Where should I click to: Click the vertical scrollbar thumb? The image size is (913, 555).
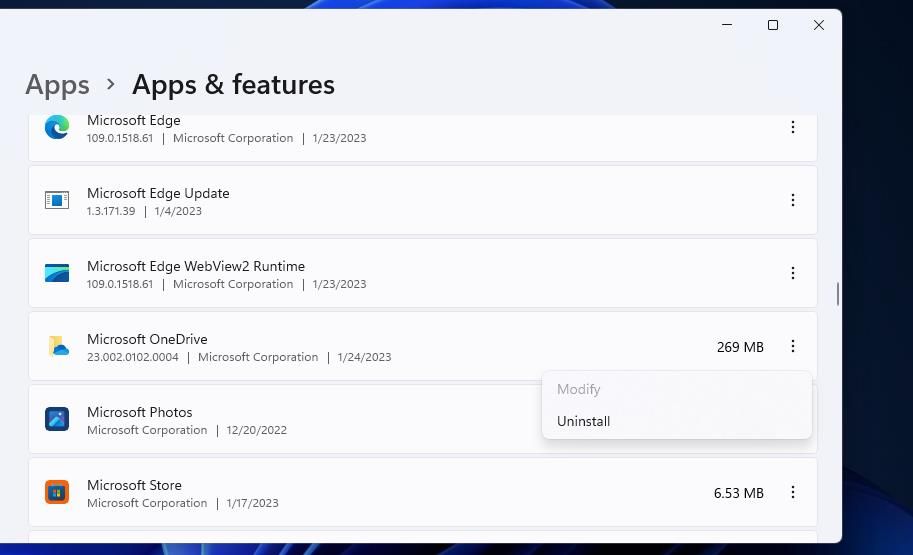point(837,294)
